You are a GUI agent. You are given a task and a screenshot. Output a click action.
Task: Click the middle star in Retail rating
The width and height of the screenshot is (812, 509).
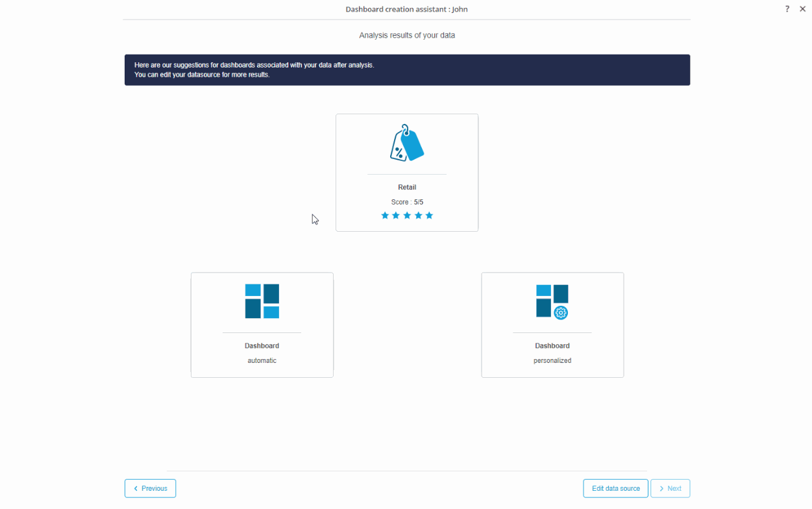pyautogui.click(x=407, y=216)
